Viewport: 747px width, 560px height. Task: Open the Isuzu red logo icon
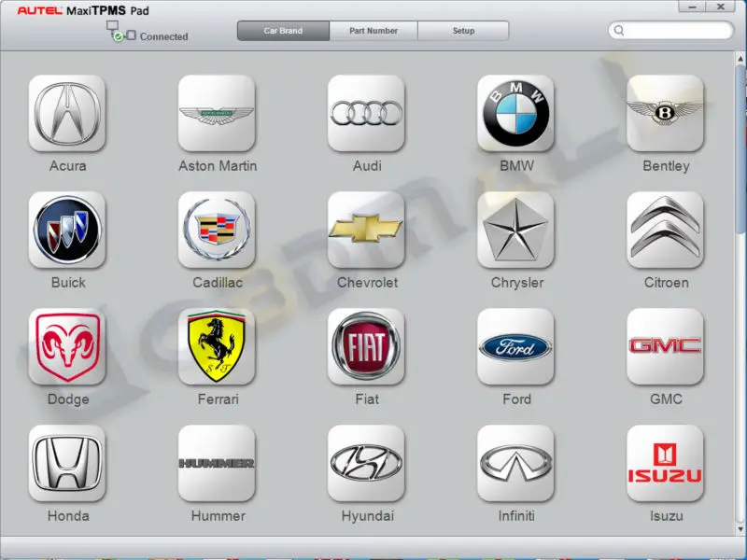(x=665, y=463)
